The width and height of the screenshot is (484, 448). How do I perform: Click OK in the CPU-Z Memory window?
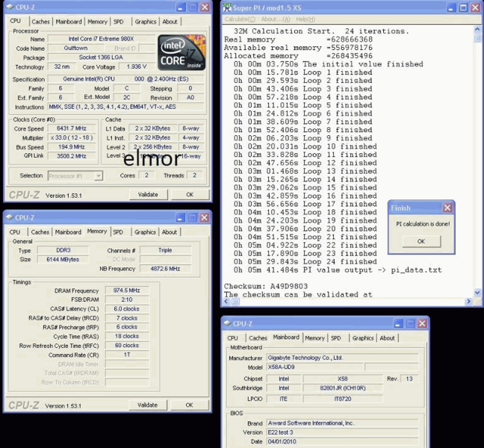(x=189, y=405)
